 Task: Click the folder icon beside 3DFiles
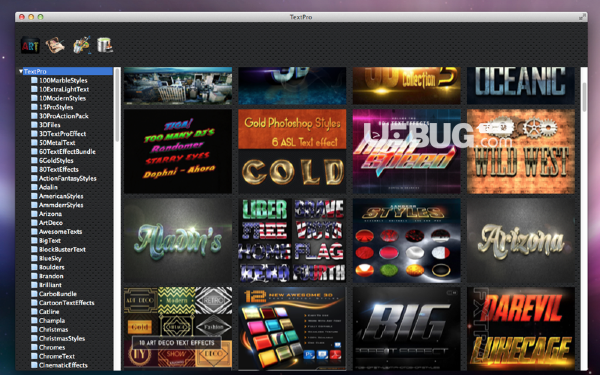click(x=34, y=125)
